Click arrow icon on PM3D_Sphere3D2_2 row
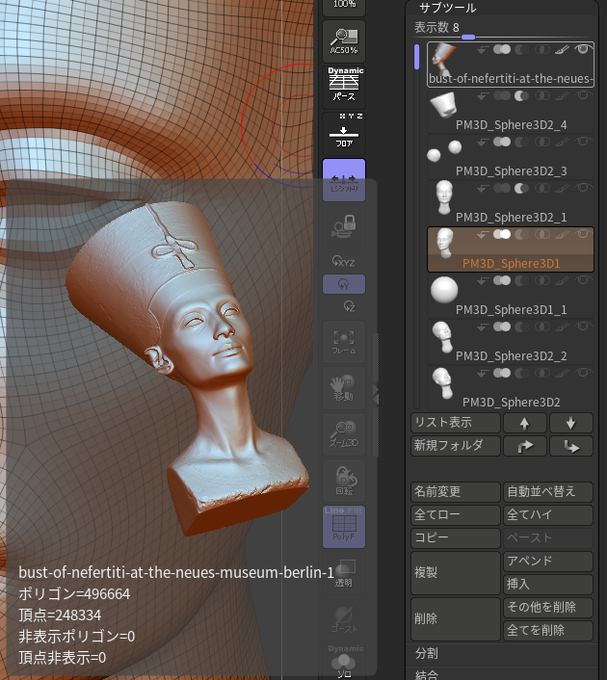 tap(483, 327)
